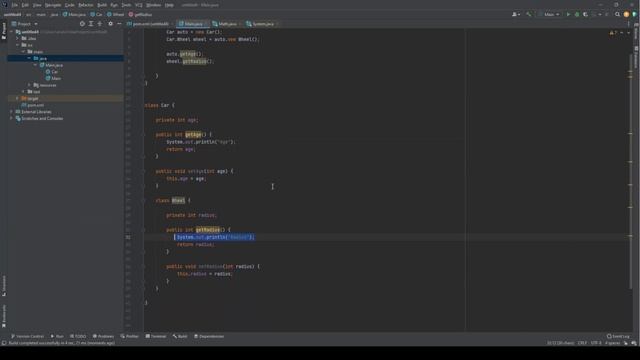Open the Navigate menu
640x360 pixels.
53,5
